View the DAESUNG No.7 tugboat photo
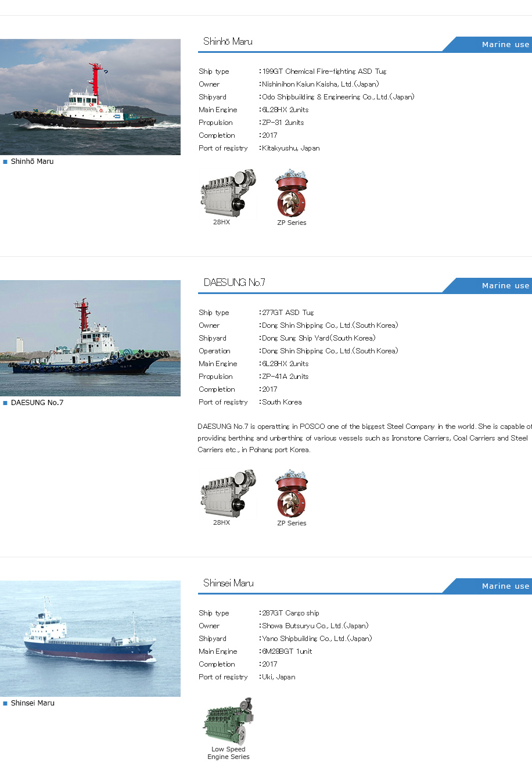532x777 pixels. 90,338
